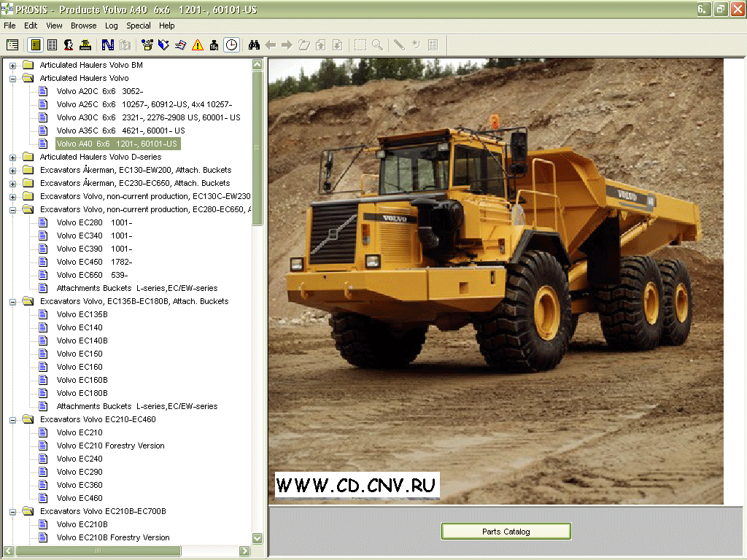This screenshot has width=747, height=560.
Task: Click the tree scroll up arrow
Action: [258, 64]
